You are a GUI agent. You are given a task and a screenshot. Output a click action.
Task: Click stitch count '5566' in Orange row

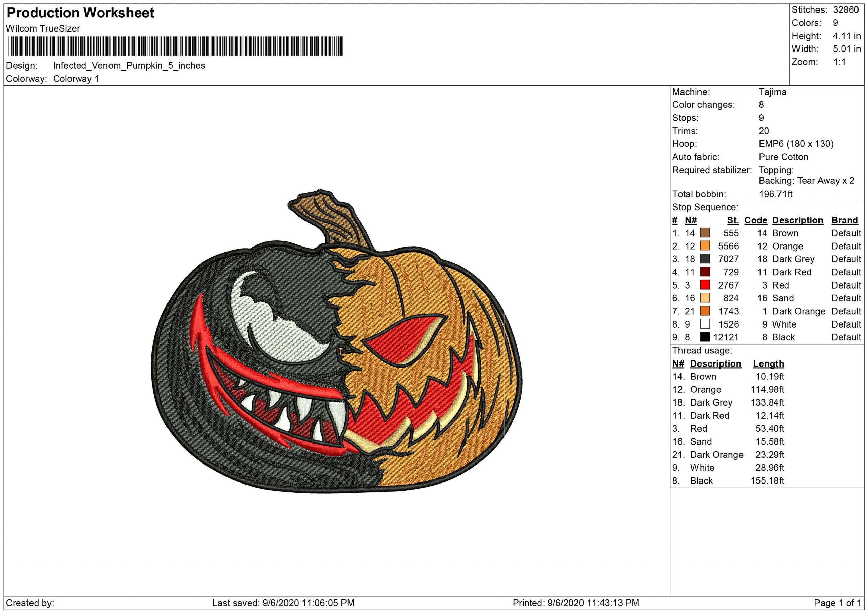(728, 246)
